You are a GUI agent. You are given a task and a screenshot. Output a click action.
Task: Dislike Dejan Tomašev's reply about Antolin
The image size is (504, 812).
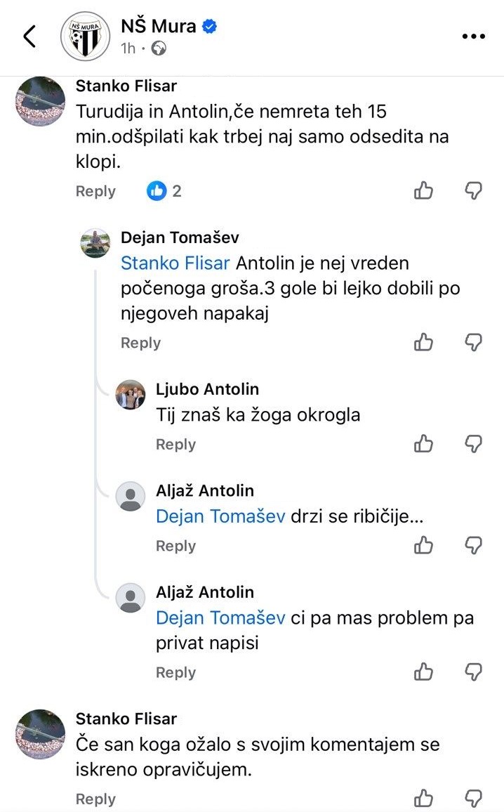475,342
